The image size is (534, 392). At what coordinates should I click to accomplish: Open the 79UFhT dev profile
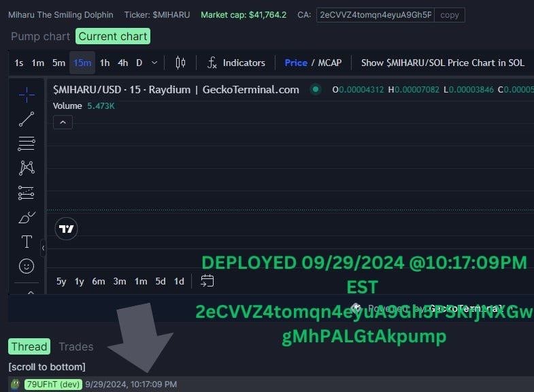point(53,384)
